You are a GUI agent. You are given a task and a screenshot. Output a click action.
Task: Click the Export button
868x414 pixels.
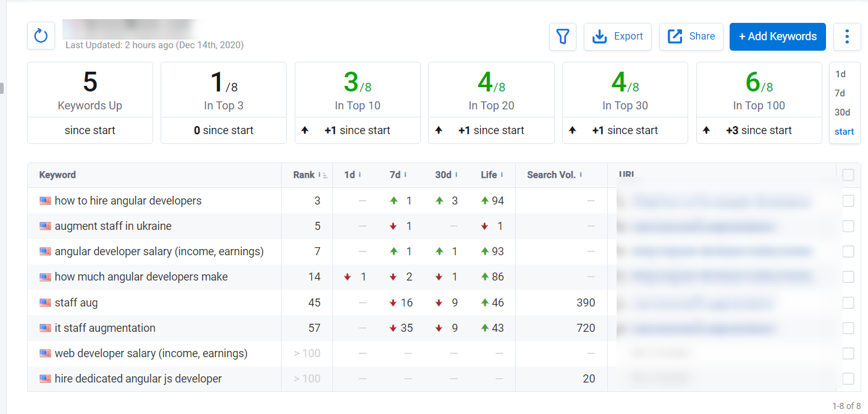(618, 36)
